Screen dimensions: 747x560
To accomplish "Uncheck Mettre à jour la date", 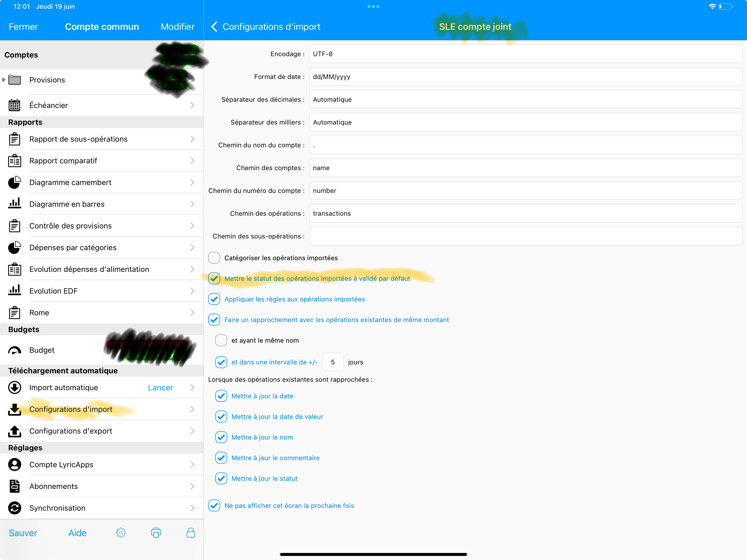I will 221,396.
